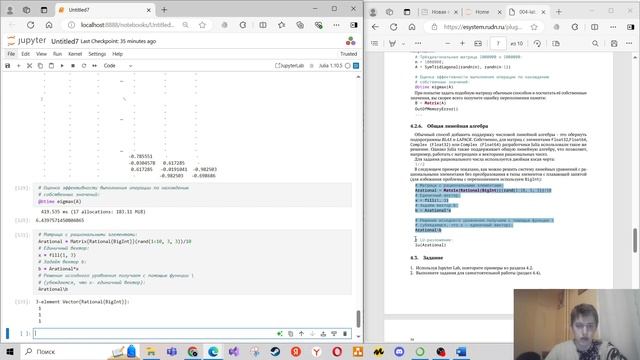This screenshot has width=640, height=360.
Task: Rename notebook title Untitled7
Action: (x=64, y=41)
